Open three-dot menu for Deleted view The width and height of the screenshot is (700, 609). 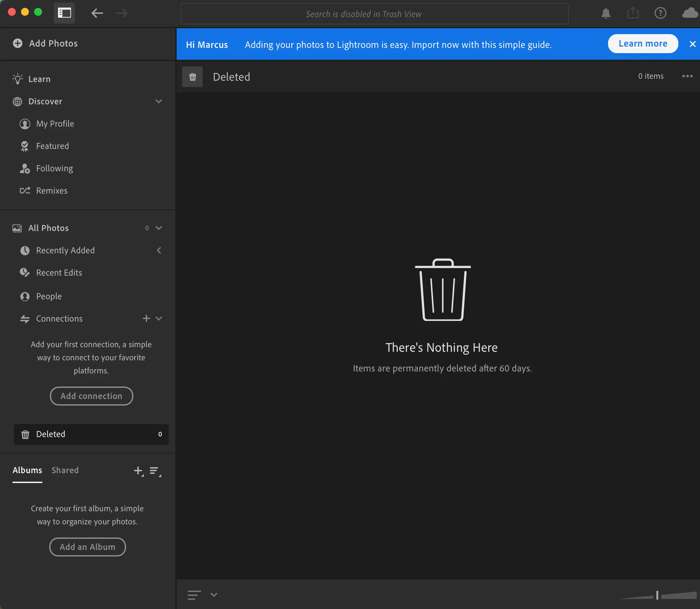click(687, 76)
